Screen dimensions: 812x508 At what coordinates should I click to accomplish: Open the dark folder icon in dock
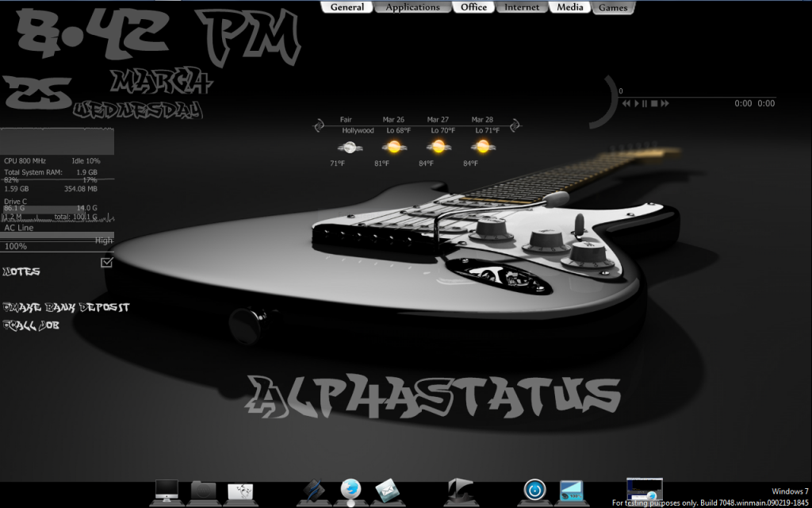tap(204, 492)
